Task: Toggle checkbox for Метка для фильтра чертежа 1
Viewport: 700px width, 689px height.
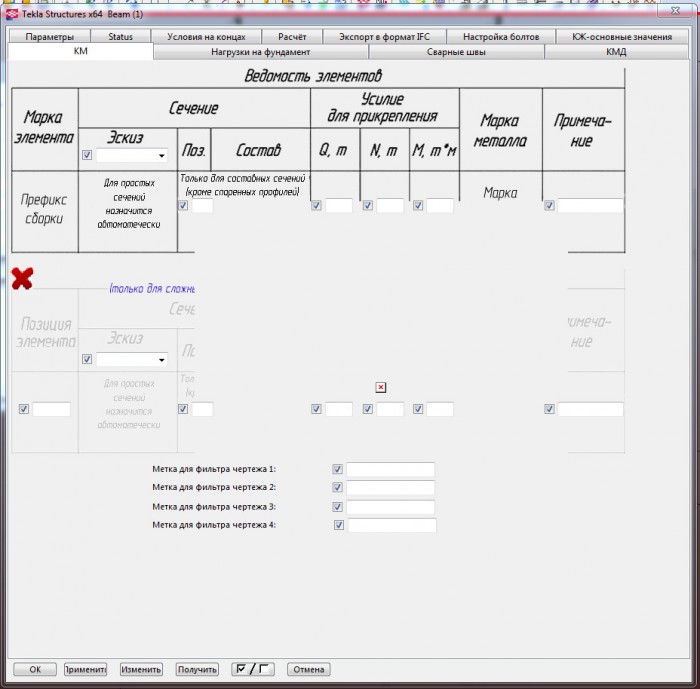Action: [338, 469]
